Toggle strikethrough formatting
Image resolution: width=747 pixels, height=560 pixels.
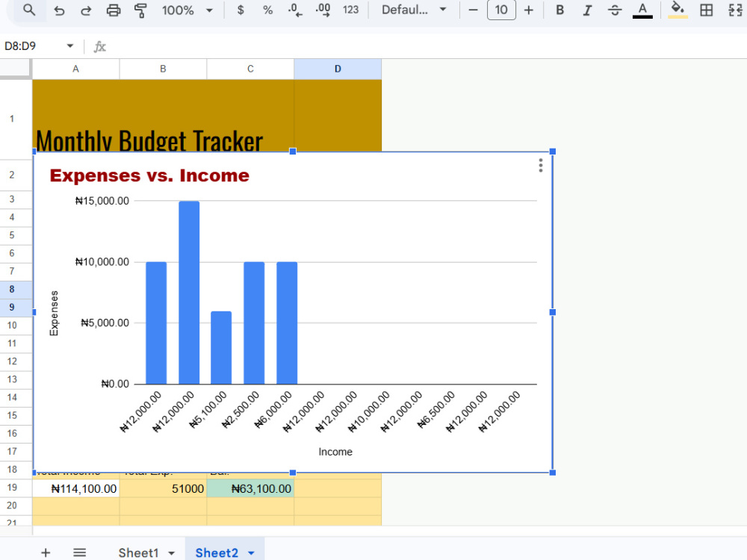click(615, 10)
